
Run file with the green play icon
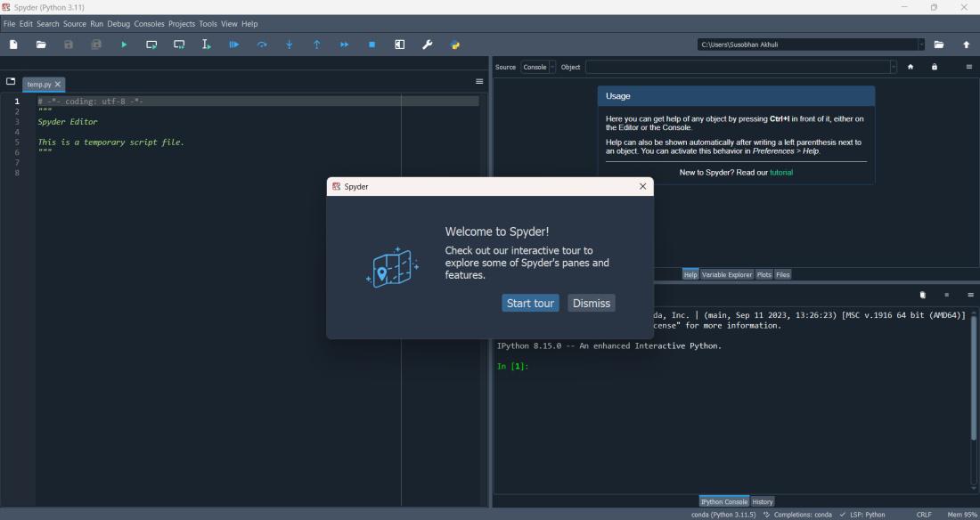124,45
